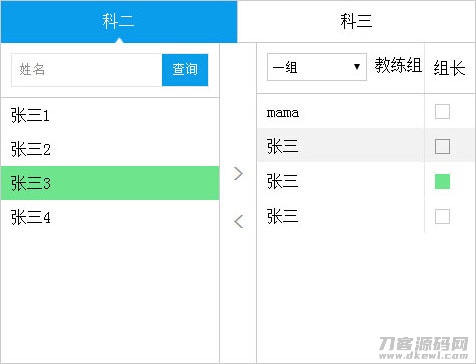The height and width of the screenshot is (364, 476).
Task: Check the 组长 box in the gray highlighted row
Action: point(442,146)
